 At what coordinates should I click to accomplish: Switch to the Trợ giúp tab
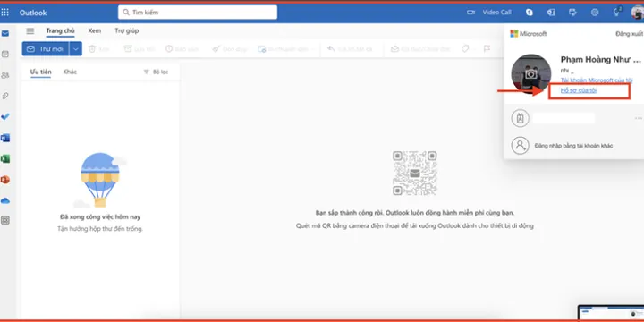pos(126,30)
